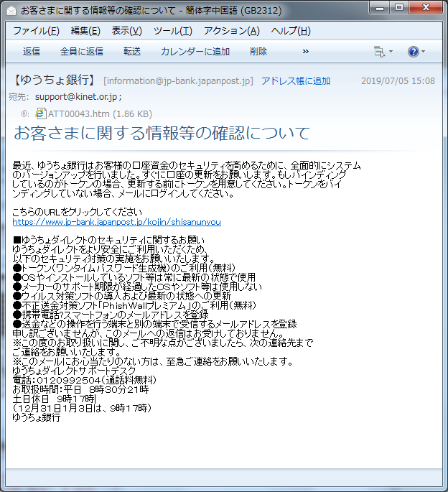
Task: Open the jp-bank.japanpost.jp URL link
Action: [117, 222]
